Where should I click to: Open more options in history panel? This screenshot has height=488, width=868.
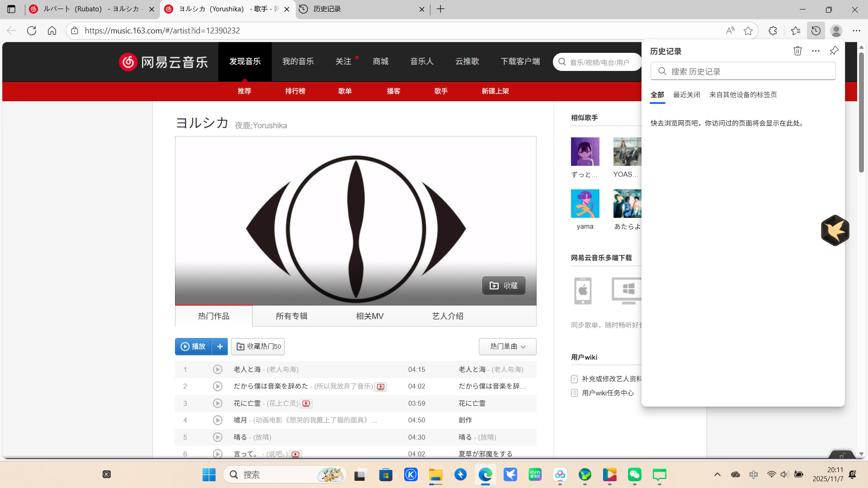click(x=816, y=51)
